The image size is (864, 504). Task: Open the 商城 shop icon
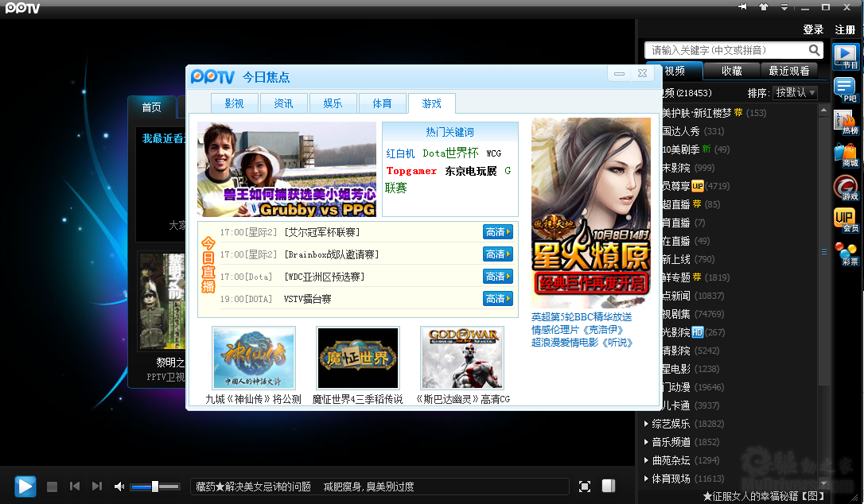tap(846, 155)
